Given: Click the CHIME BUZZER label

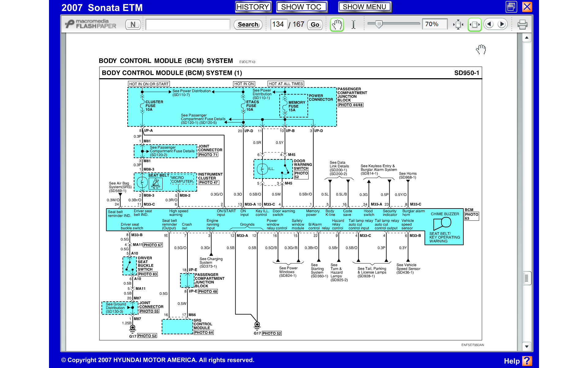Looking at the screenshot, I should [445, 214].
